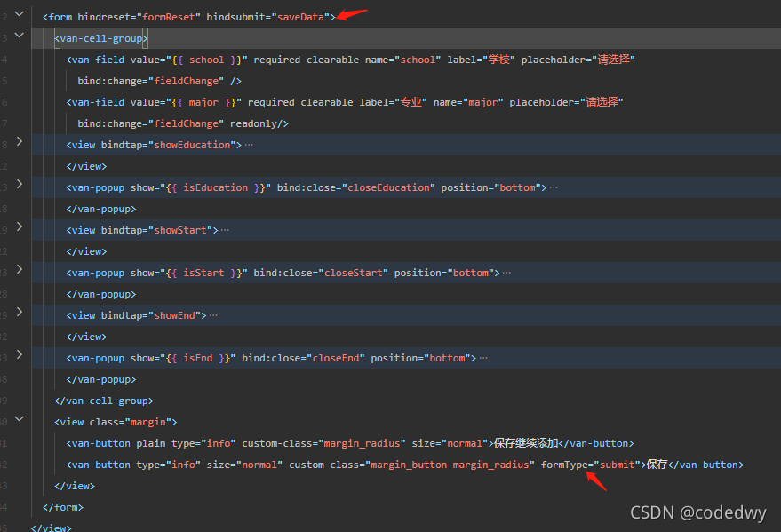Expand the folded isEducation van-popup block

pyautogui.click(x=19, y=184)
